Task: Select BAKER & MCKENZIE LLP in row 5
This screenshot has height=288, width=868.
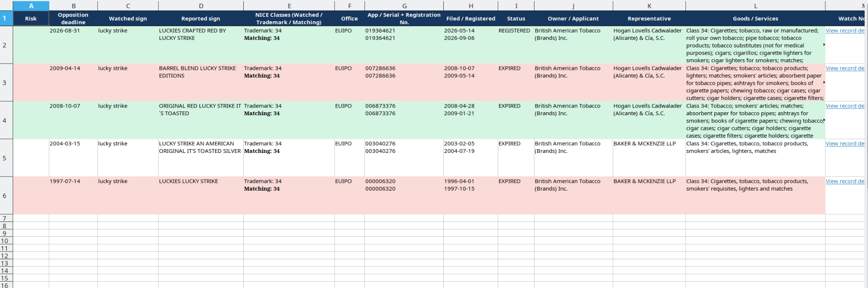Action: [649, 158]
